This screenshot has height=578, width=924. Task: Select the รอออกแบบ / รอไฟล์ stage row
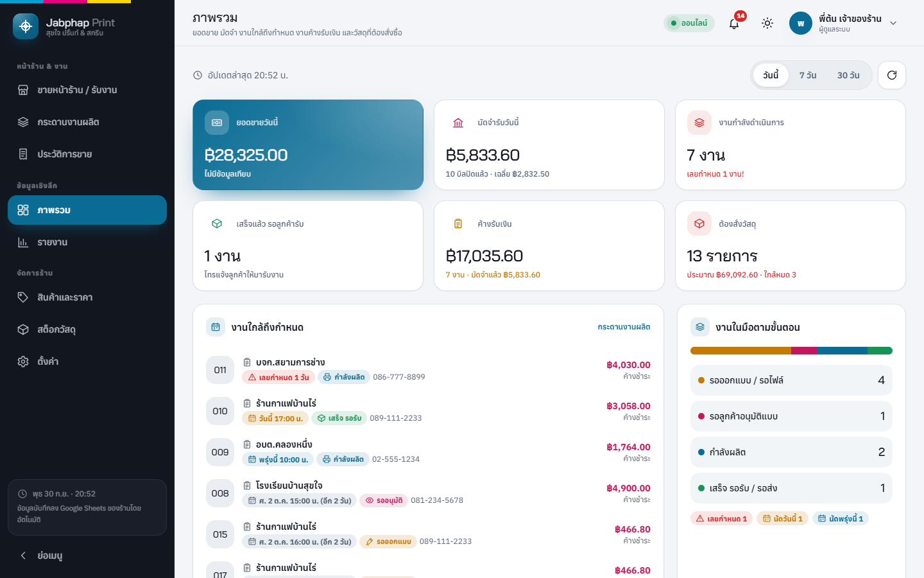(791, 380)
